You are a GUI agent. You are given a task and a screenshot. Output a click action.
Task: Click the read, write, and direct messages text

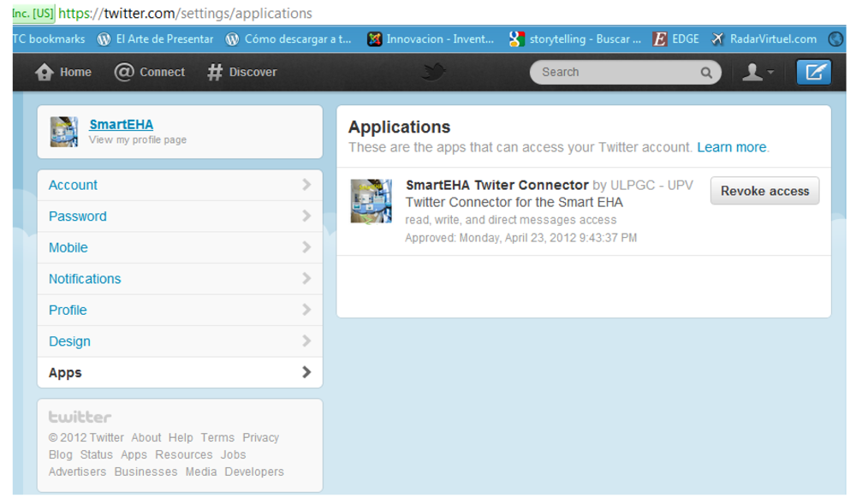(x=510, y=220)
